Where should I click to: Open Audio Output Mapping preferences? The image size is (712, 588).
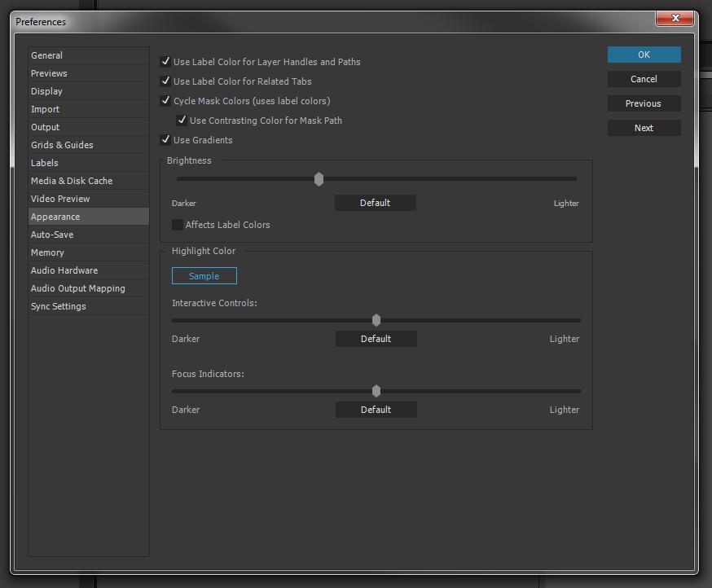89,288
